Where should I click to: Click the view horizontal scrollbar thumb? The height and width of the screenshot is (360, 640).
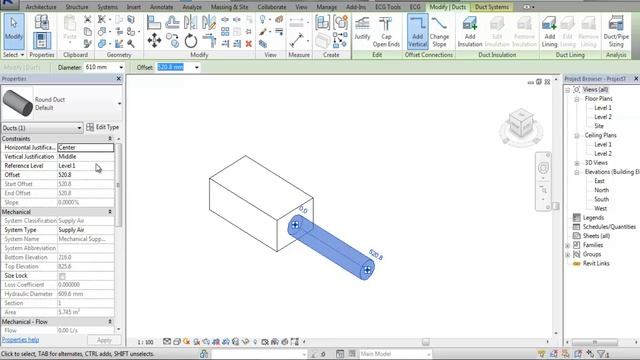[x=426, y=342]
